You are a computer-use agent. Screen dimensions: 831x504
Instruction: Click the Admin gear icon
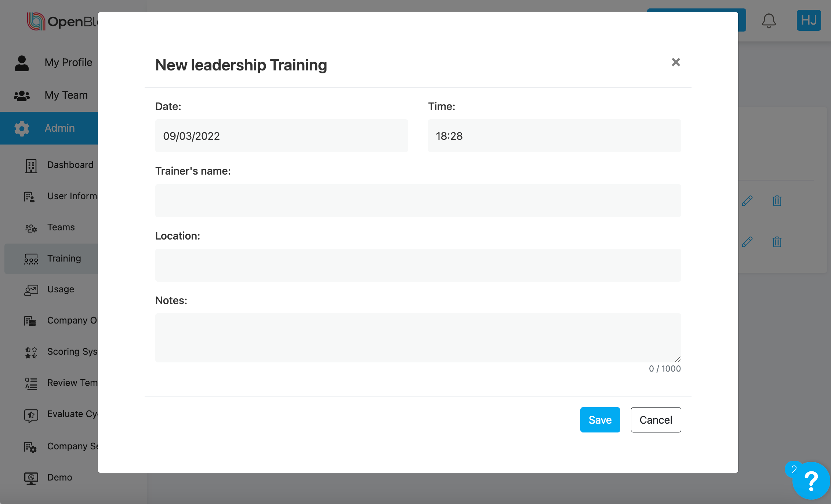22,128
